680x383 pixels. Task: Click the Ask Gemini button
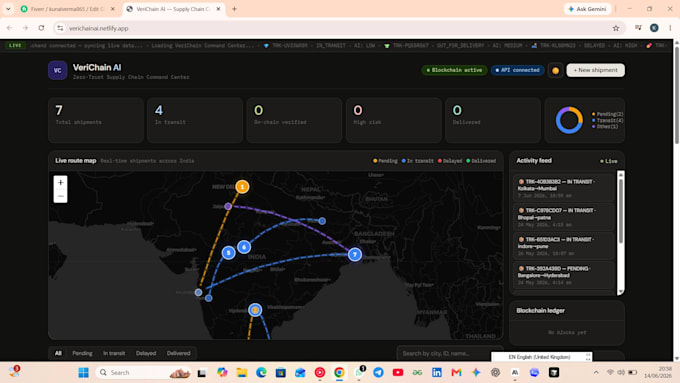coord(588,9)
